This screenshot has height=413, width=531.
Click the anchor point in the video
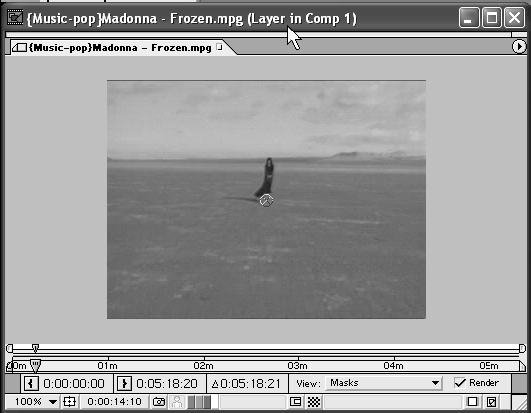tap(266, 200)
